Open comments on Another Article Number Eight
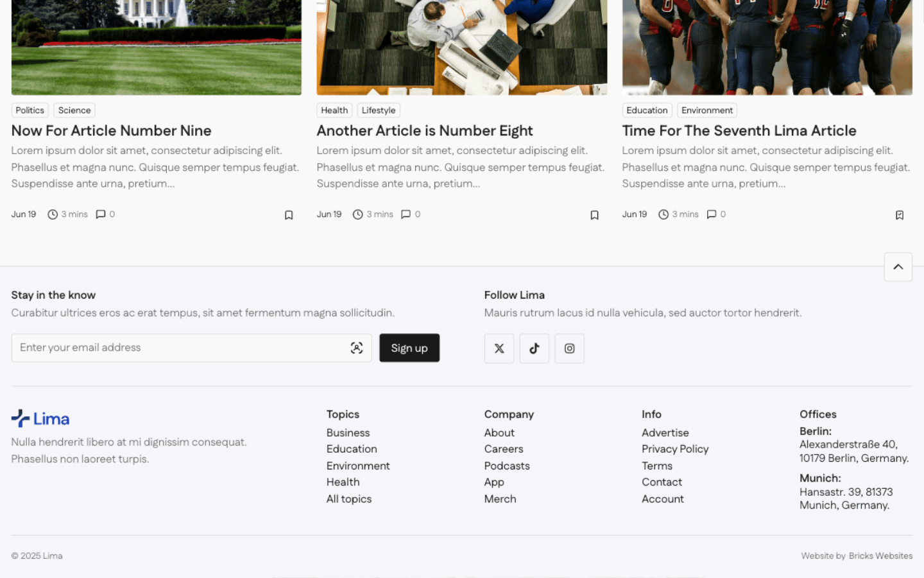Screen dimensions: 924x578 [x=410, y=215]
